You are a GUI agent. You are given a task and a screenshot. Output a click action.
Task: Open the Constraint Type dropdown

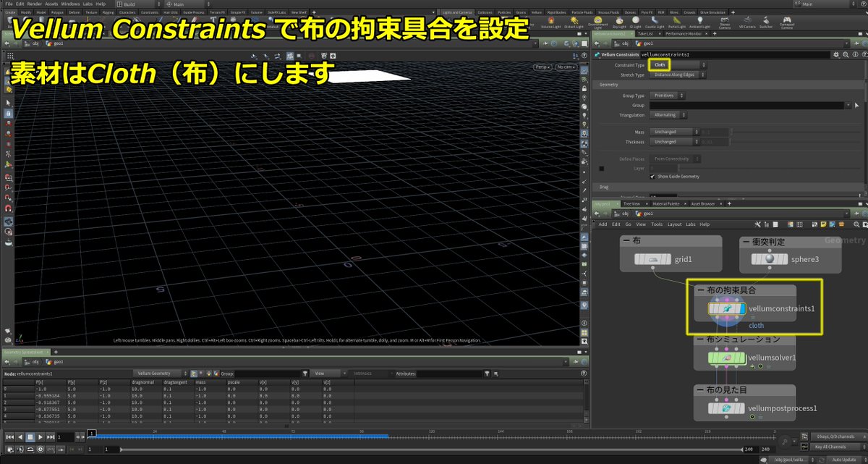pos(678,65)
